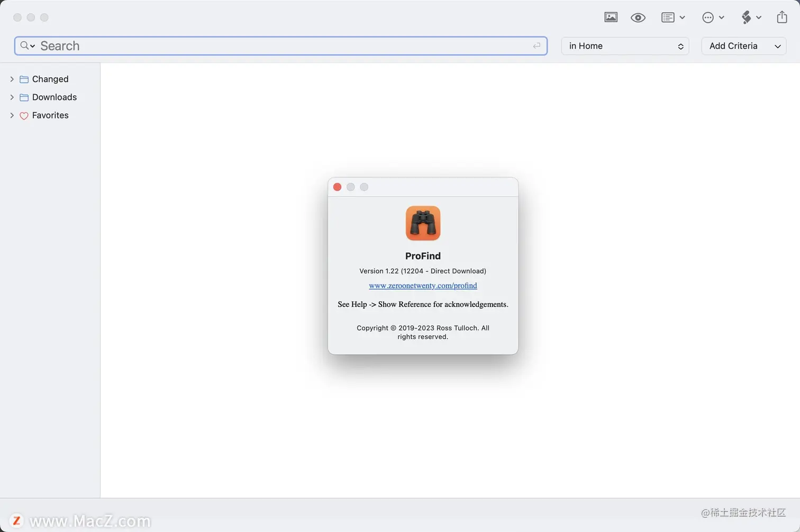The width and height of the screenshot is (800, 532).
Task: Click the ProFind binoculars app icon
Action: (423, 223)
